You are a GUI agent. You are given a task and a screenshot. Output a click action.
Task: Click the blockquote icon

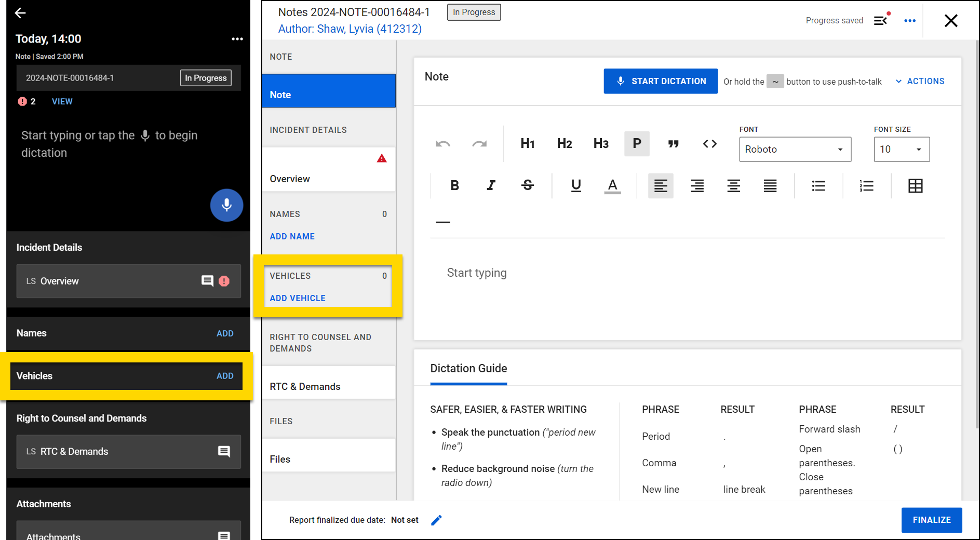pyautogui.click(x=673, y=144)
